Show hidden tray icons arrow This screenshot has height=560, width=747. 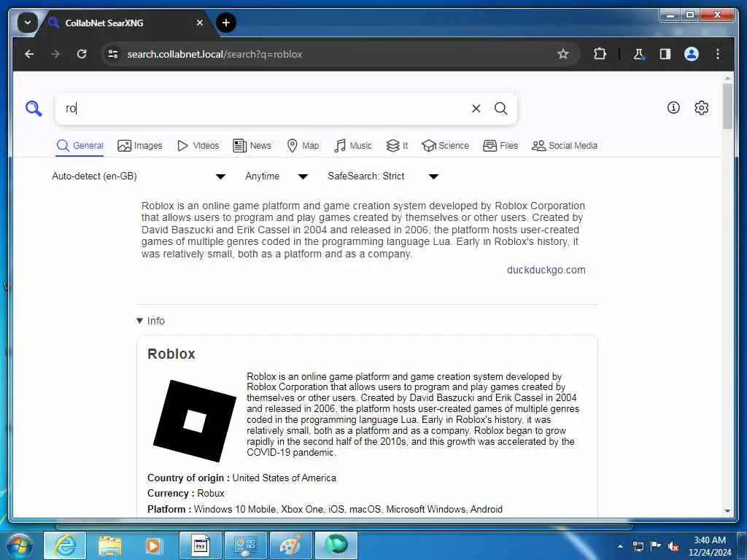pyautogui.click(x=620, y=546)
